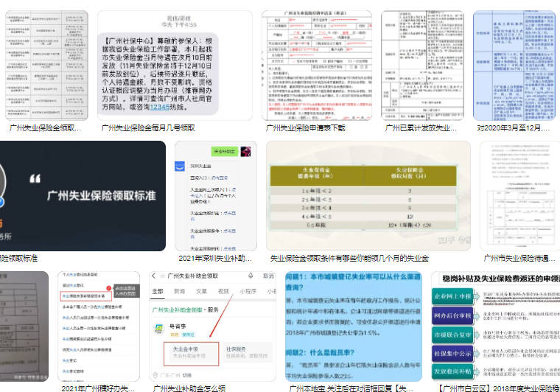Screen dimensions: 560x392
Task: Open the blue table image thumbnail
Action: [514, 66]
